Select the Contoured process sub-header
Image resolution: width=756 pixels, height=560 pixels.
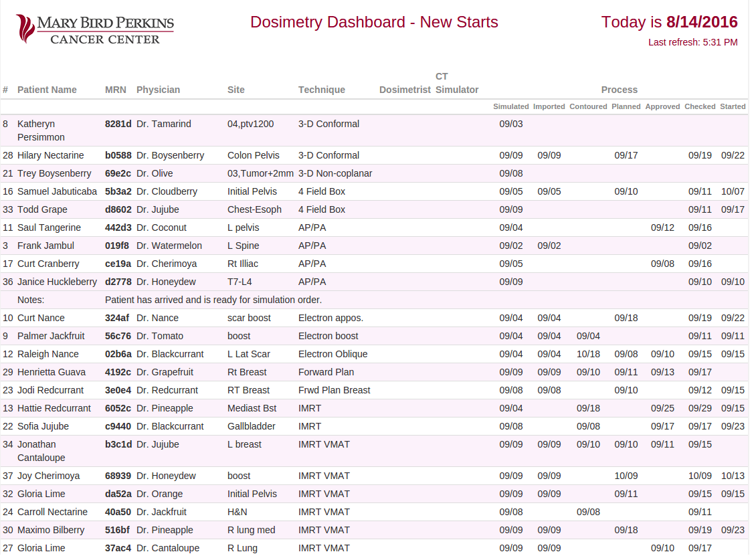pos(588,106)
